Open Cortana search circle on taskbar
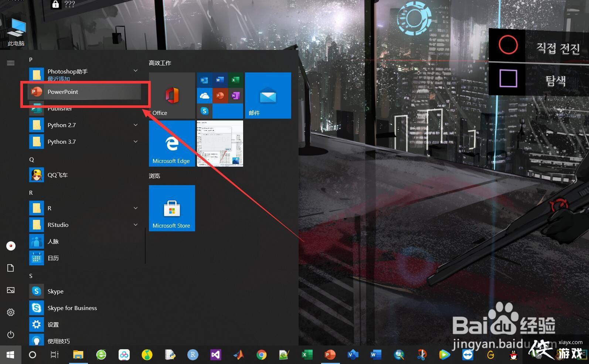Image resolution: width=589 pixels, height=364 pixels. pyautogui.click(x=33, y=355)
